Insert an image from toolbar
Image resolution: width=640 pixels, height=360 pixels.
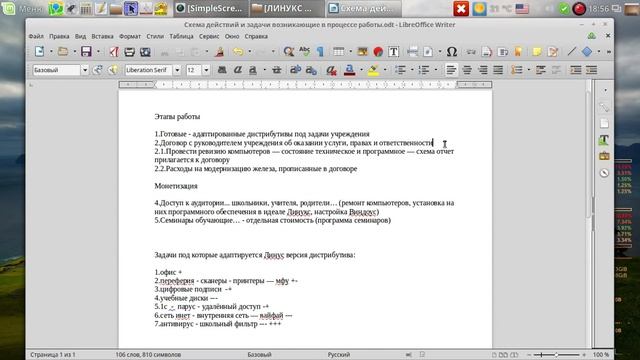[362, 52]
